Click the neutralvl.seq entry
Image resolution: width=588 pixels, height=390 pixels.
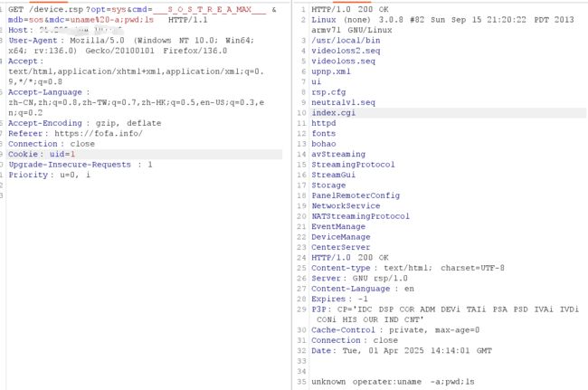[x=343, y=102]
